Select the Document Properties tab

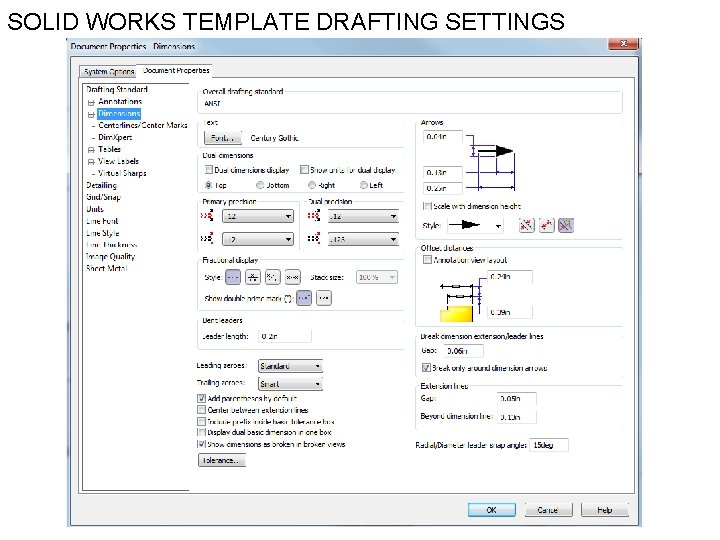pyautogui.click(x=176, y=71)
